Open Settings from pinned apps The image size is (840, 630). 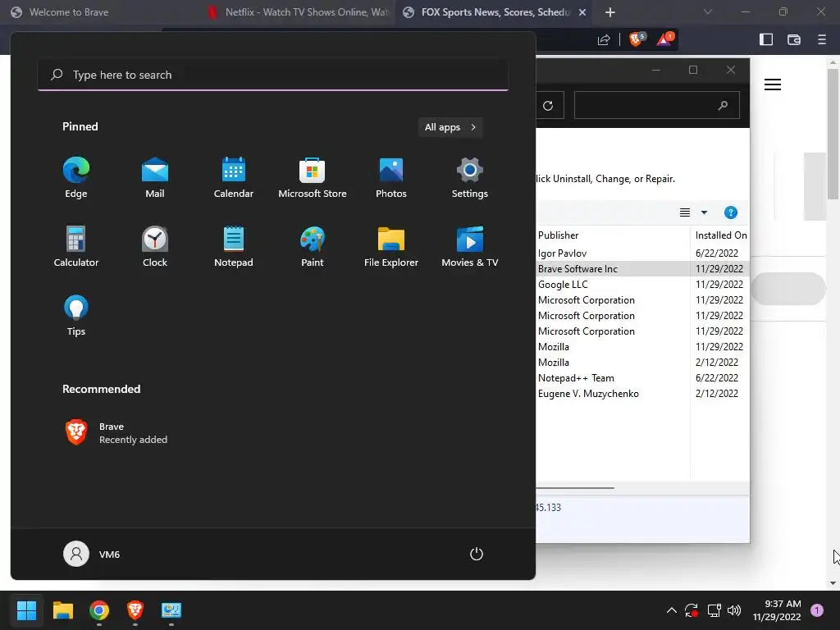pyautogui.click(x=470, y=178)
